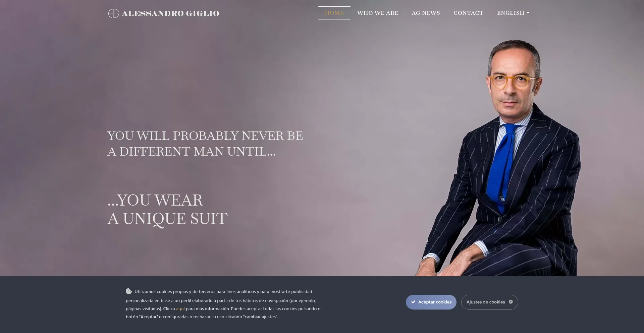Click the checkmark icon on Aceptar cookies
The width and height of the screenshot is (644, 333).
(x=413, y=302)
